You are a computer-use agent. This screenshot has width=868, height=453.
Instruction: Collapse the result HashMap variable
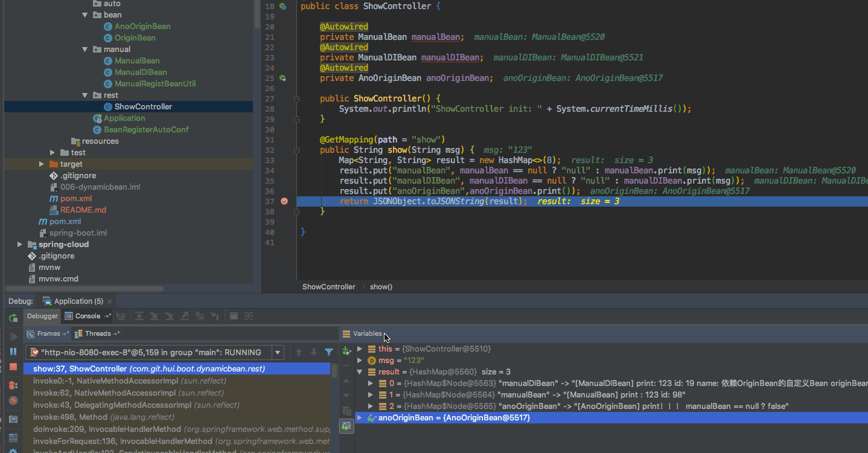[360, 371]
